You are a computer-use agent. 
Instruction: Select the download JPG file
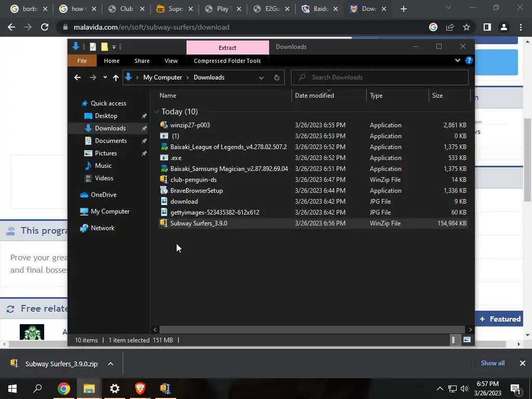point(184,201)
